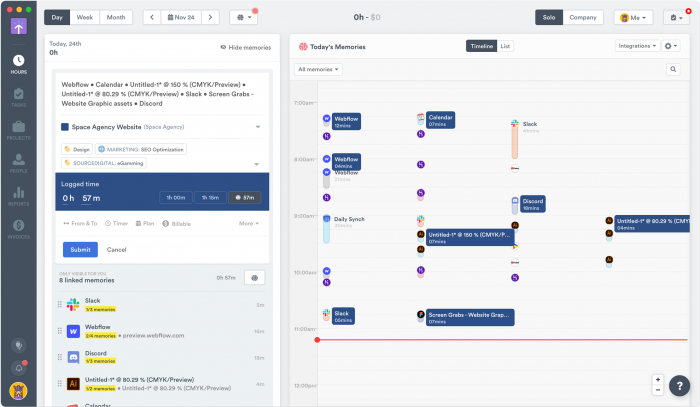Screen dimensions: 700x407
Task: Switch to Week view tab
Action: (x=84, y=17)
